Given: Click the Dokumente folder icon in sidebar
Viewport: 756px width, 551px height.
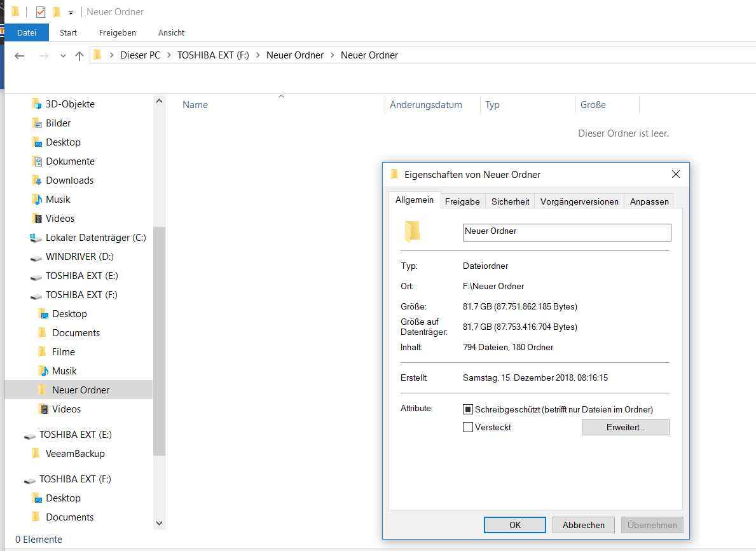Looking at the screenshot, I should point(37,161).
